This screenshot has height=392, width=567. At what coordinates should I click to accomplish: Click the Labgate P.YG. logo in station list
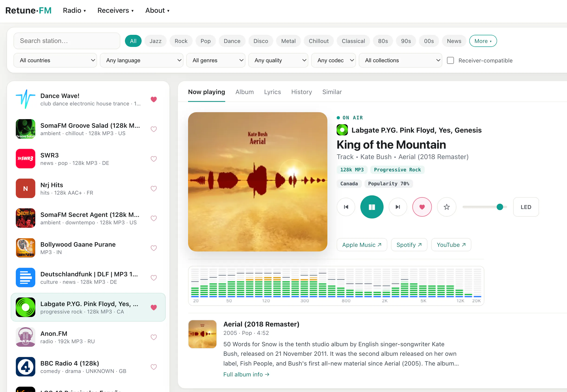click(26, 307)
